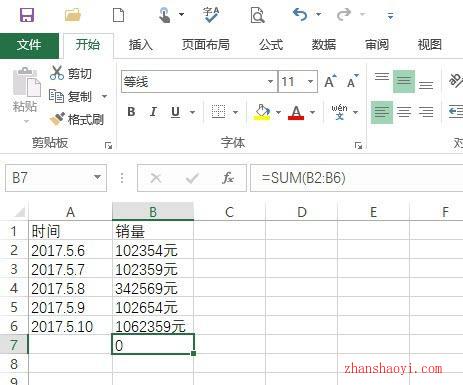Click the Save icon in quick access toolbar
This screenshot has height=385, width=463.
pyautogui.click(x=27, y=15)
